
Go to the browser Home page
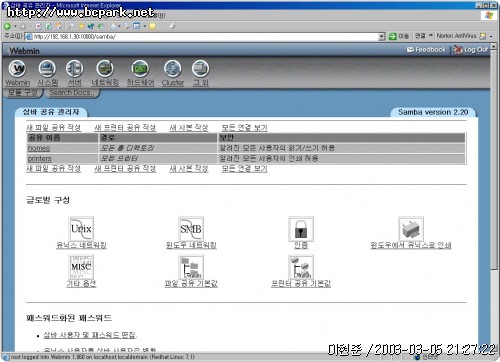coord(59,26)
